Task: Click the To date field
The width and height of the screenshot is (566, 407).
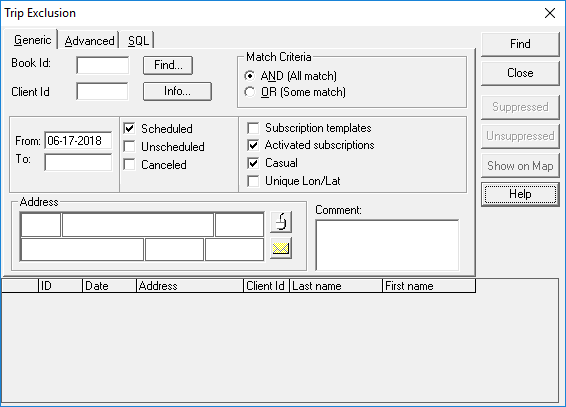Action: click(x=78, y=162)
